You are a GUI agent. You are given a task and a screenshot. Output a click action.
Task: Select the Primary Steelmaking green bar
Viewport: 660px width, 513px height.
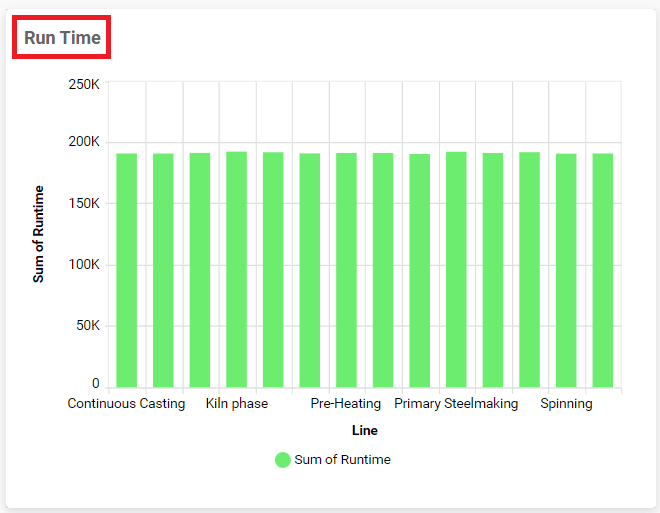click(456, 270)
